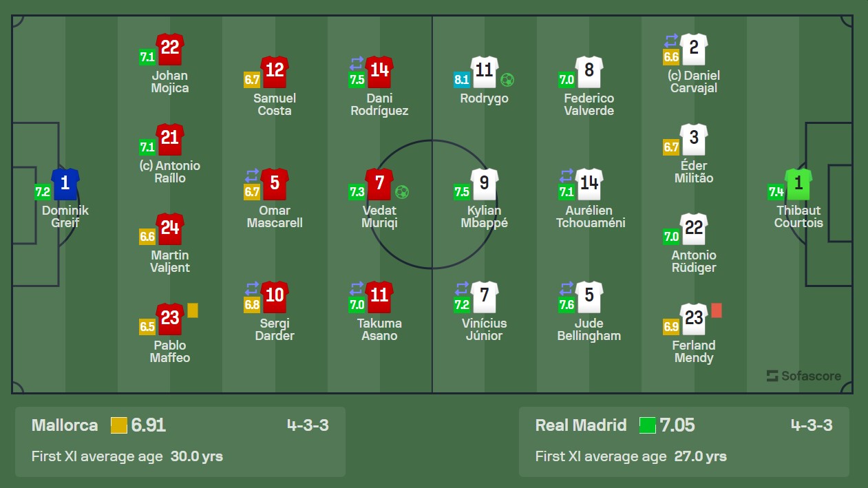Click Pablo Maffeo's yellow card icon
Image resolution: width=868 pixels, height=488 pixels.
pos(193,310)
